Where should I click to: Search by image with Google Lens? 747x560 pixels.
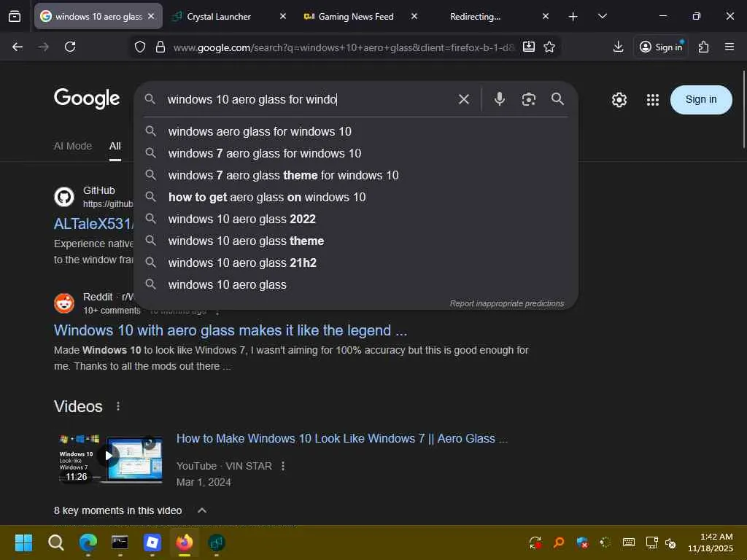[x=529, y=99]
